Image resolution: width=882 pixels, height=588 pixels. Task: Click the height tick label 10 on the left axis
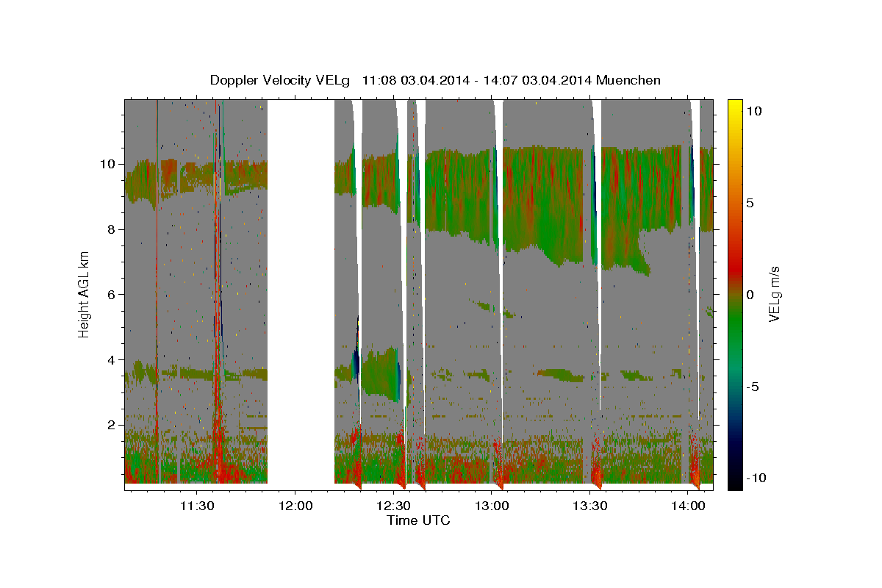click(110, 163)
